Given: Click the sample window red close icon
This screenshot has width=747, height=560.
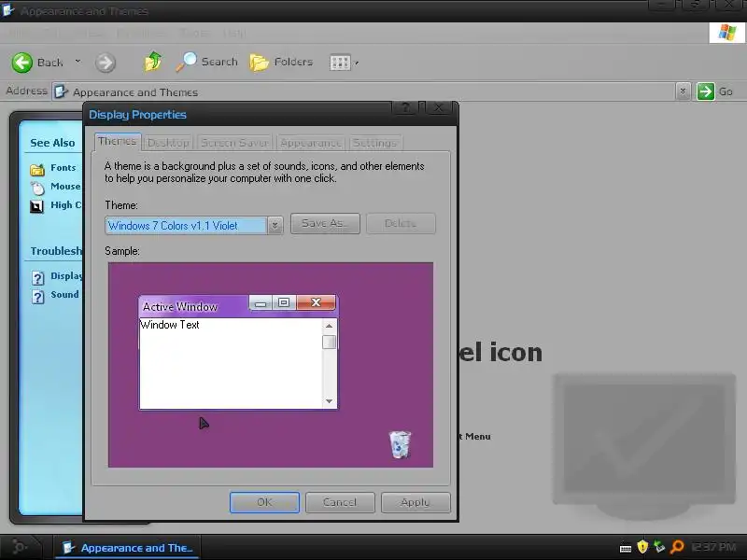Looking at the screenshot, I should (316, 302).
